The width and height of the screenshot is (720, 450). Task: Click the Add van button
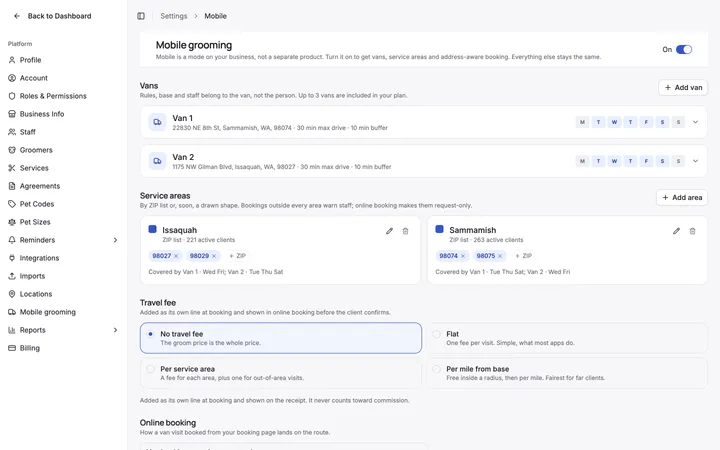pos(683,88)
